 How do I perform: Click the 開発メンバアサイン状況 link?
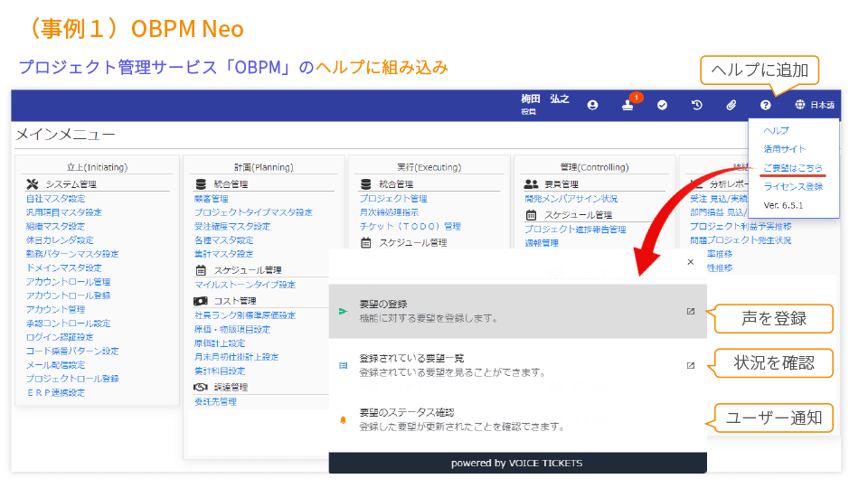[571, 199]
